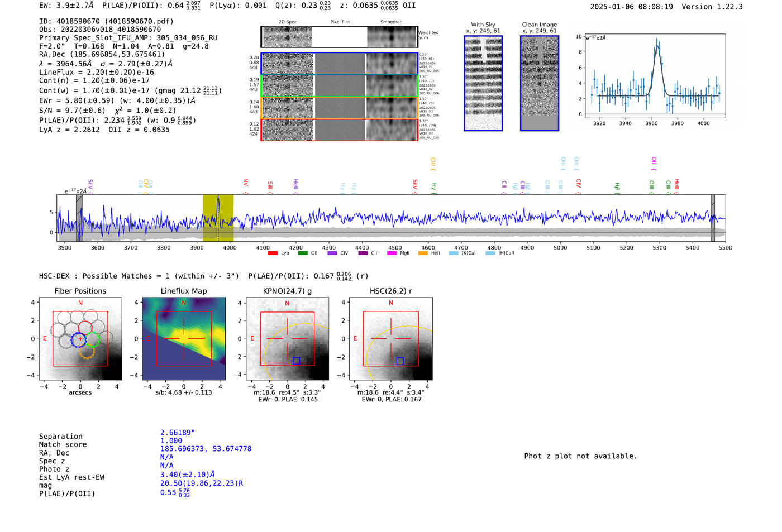
Task: Click the hatched gray band near 5460 Å
Action: pos(713,218)
